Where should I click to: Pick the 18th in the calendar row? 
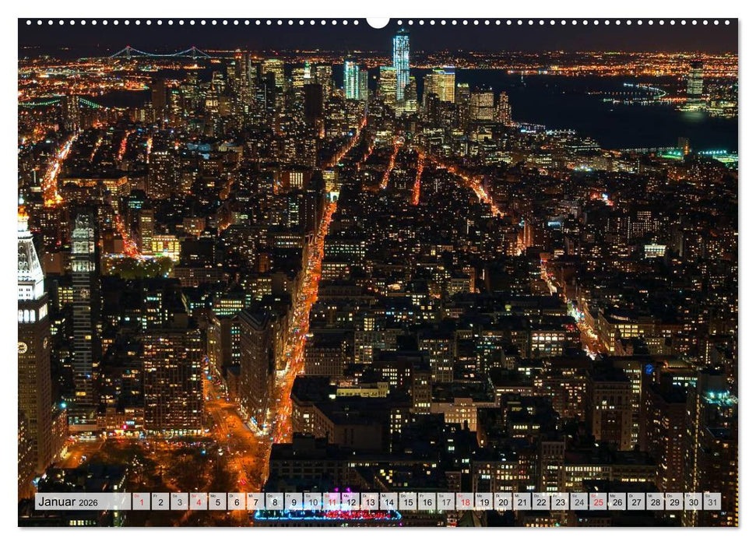click(465, 502)
